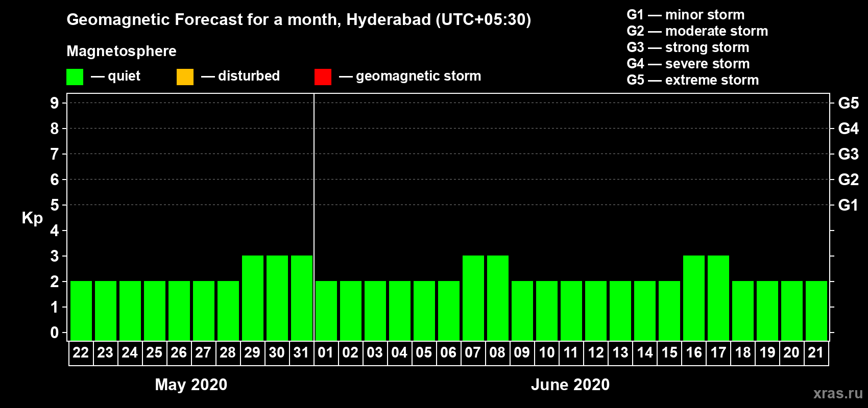Click the red geomagnetic storm legend swatch
Viewport: 868px width, 408px height.
[323, 77]
